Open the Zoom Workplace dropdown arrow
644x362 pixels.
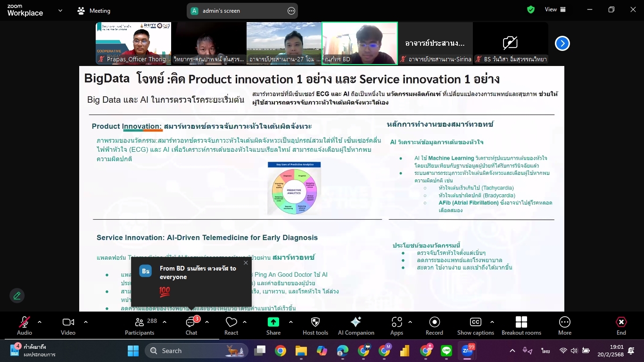60,10
